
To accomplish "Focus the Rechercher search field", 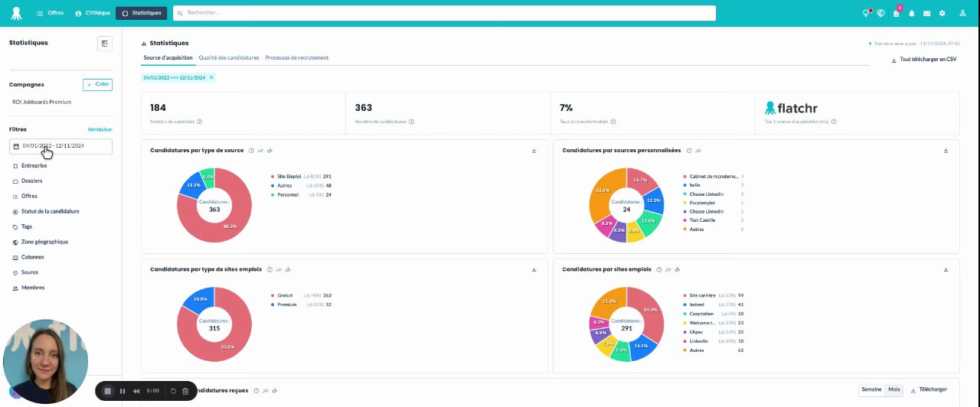I will point(444,13).
